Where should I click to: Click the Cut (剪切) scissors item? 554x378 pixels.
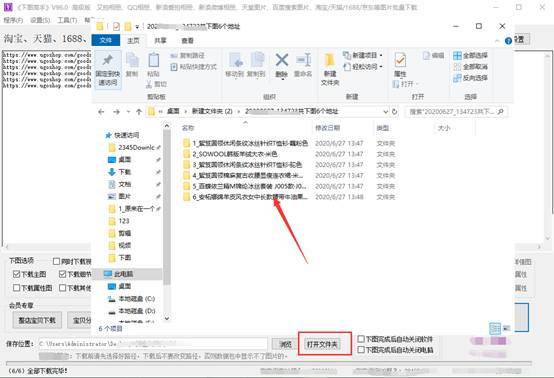tap(156, 84)
